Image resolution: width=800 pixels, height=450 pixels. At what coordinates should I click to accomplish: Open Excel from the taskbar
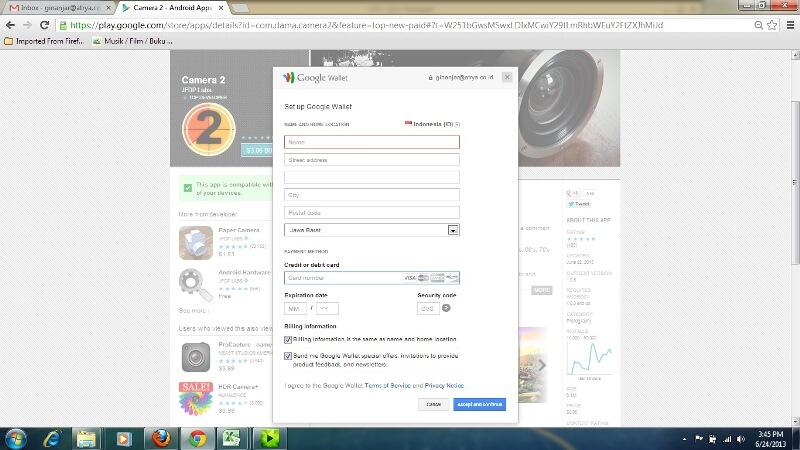pos(232,439)
